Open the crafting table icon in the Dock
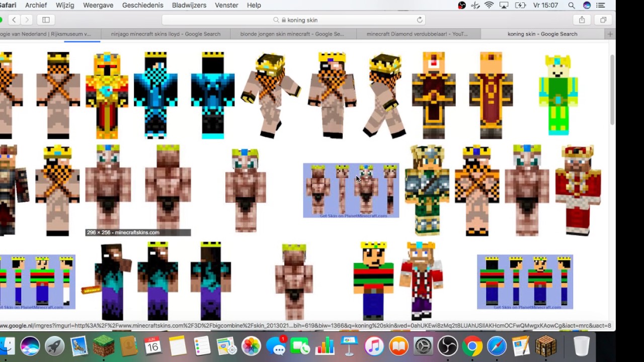Screen dimensions: 644x362 tap(546, 346)
